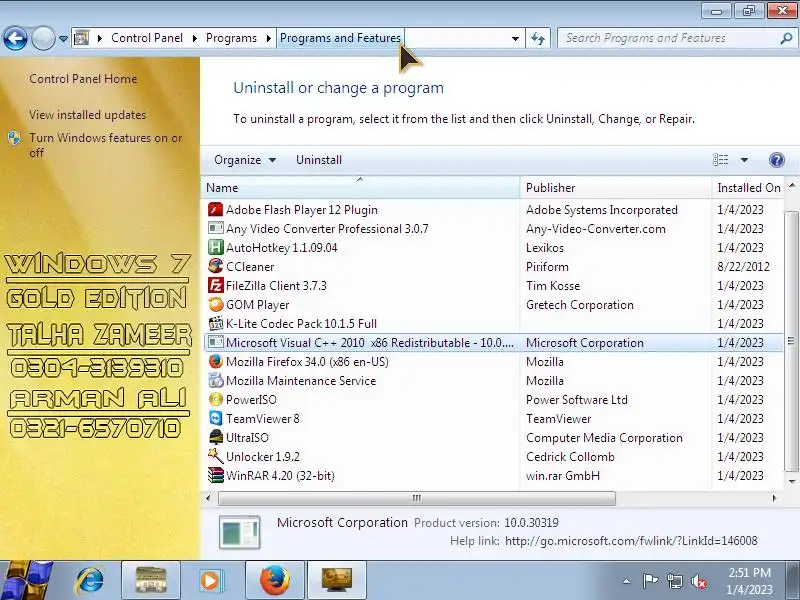This screenshot has width=800, height=600.
Task: Refresh the Programs and Features view
Action: (538, 38)
